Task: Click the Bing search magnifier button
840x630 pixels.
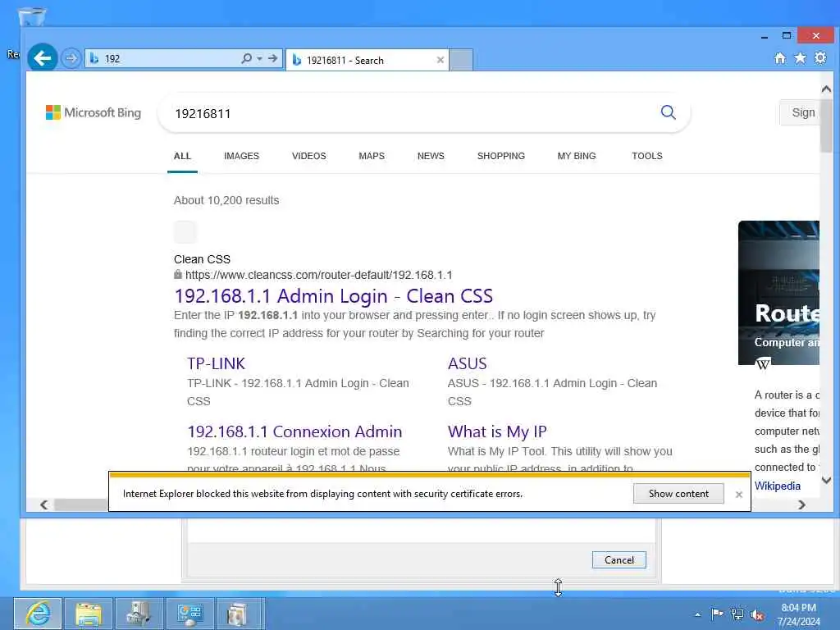Action: click(x=668, y=112)
